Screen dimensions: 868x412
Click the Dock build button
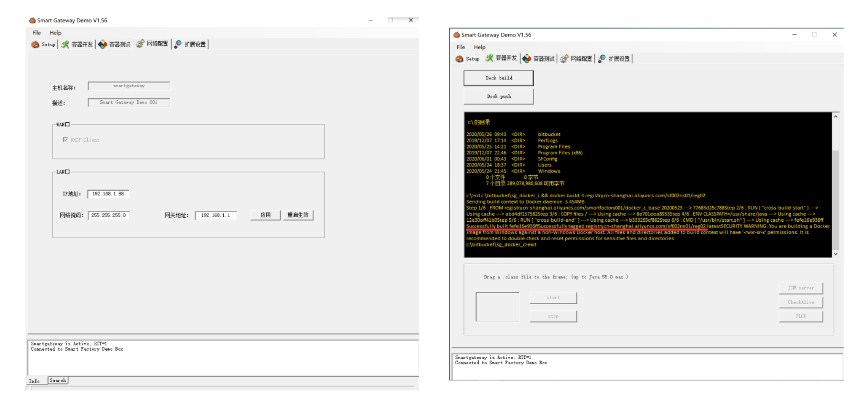click(499, 78)
